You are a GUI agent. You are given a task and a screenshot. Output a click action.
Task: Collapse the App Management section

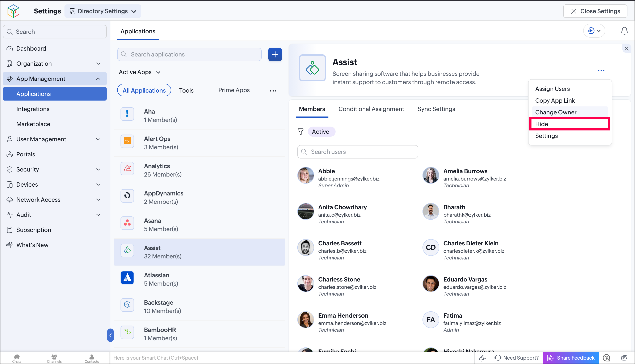click(x=55, y=79)
